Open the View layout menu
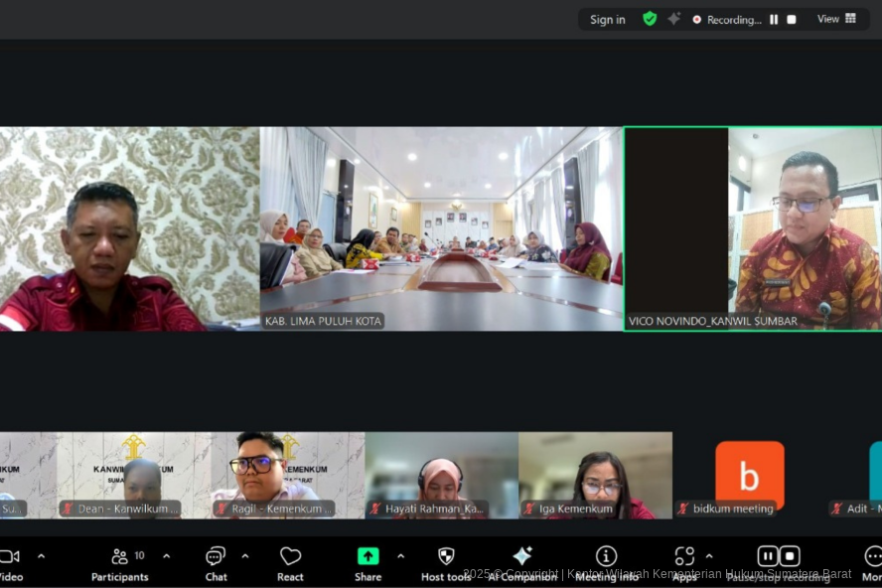 click(x=836, y=19)
